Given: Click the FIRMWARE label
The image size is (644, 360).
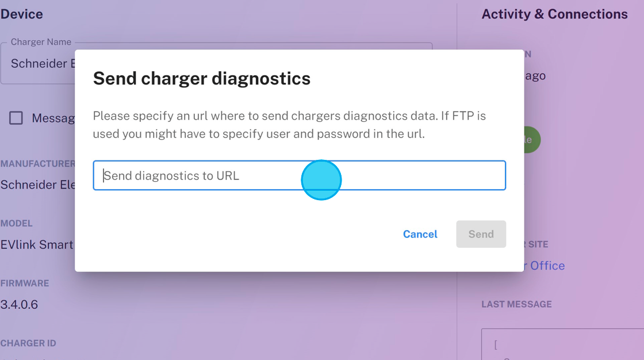Looking at the screenshot, I should point(25,284).
